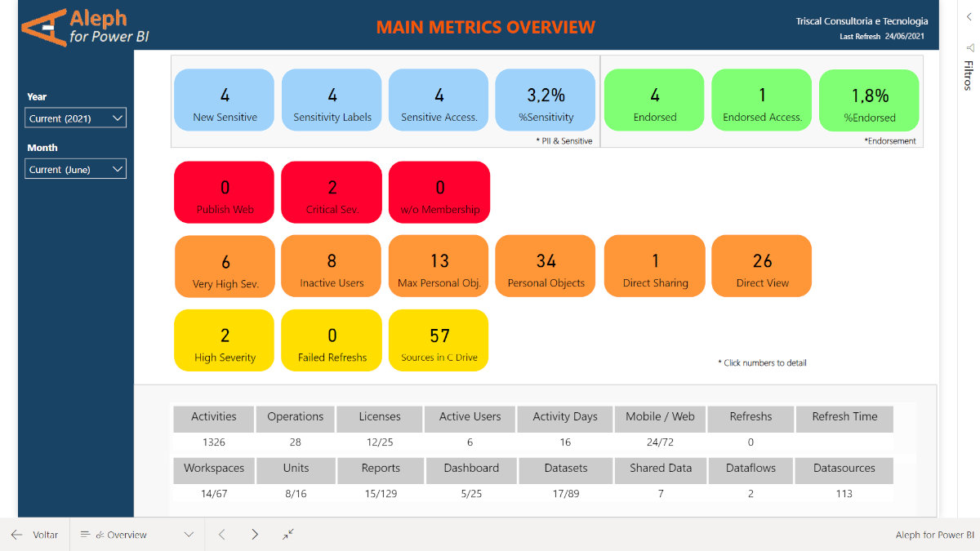Select the Sources in C Drive card
Image resolution: width=980 pixels, height=551 pixels.
tap(439, 340)
